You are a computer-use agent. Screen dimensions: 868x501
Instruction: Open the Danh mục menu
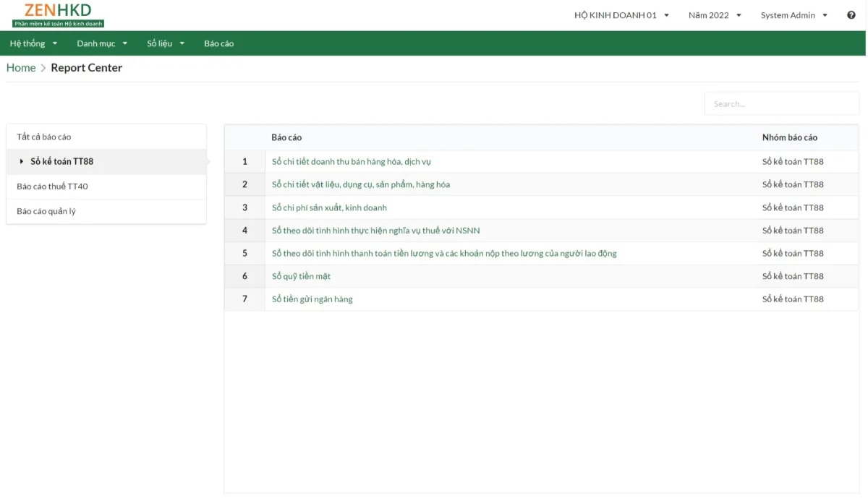101,43
